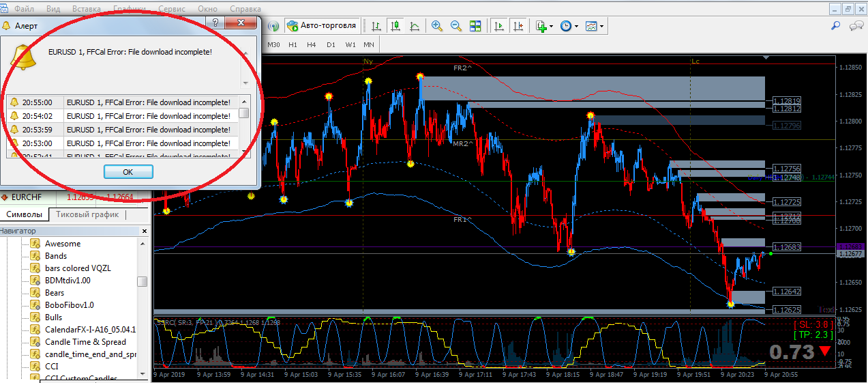Close the Алерт dialog
The image size is (868, 383).
coord(240,23)
